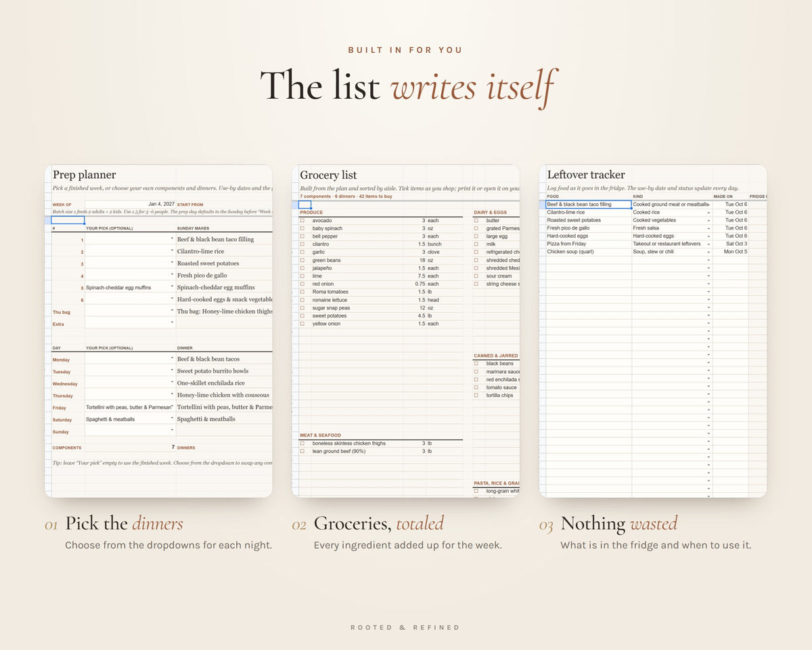The height and width of the screenshot is (650, 812).
Task: Select the Prep planner screenshot title
Action: pyautogui.click(x=85, y=175)
